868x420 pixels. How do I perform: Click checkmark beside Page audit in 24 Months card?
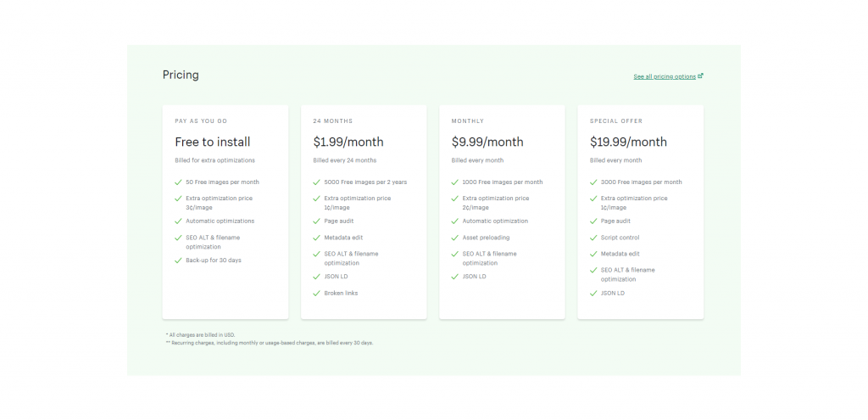(x=317, y=221)
